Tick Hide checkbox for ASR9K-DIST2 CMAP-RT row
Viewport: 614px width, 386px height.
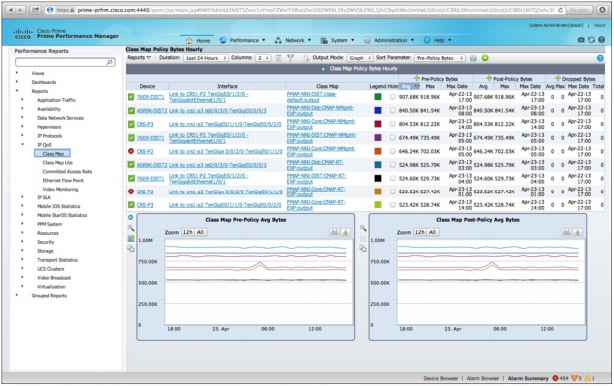pos(393,165)
